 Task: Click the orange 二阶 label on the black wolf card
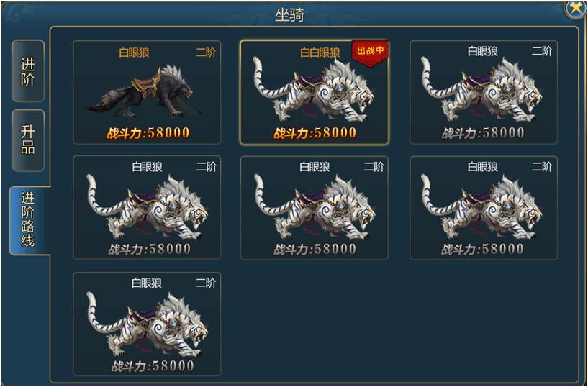[x=206, y=53]
